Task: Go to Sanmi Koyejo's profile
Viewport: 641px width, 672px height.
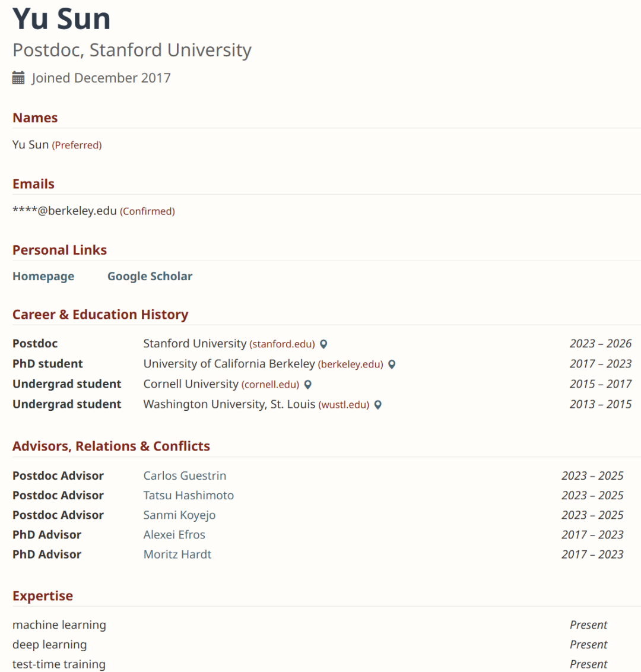Action: tap(179, 515)
